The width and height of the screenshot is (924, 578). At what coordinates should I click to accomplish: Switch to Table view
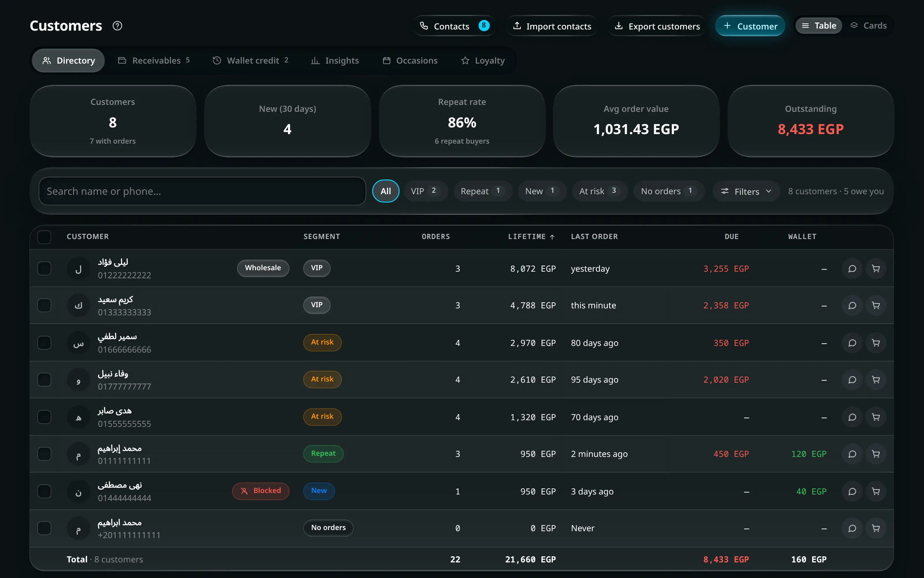[819, 26]
